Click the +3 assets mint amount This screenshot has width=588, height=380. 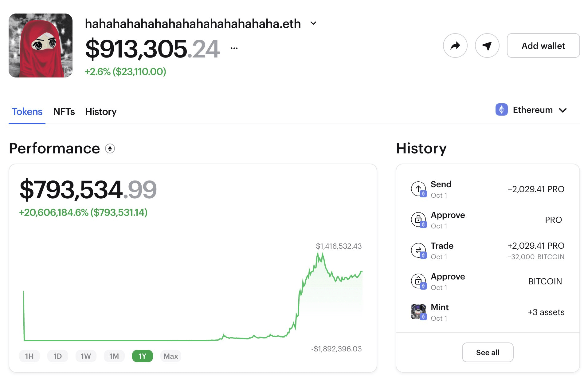coord(546,312)
